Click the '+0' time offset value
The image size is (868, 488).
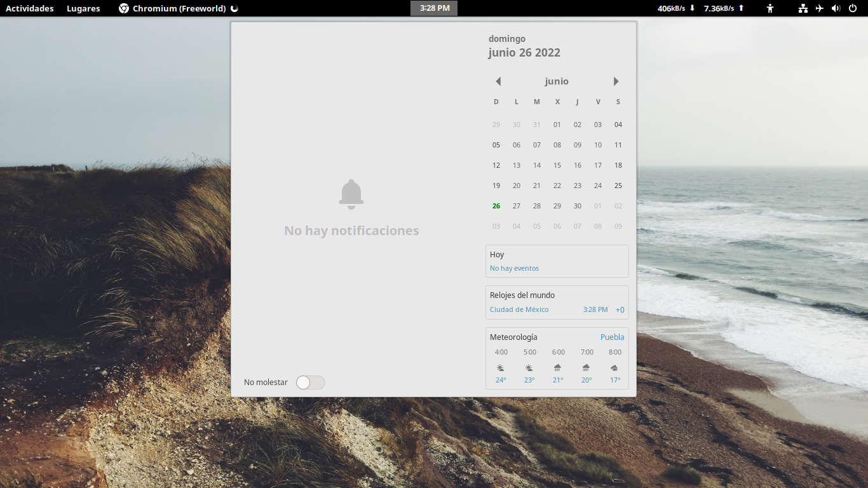click(620, 310)
